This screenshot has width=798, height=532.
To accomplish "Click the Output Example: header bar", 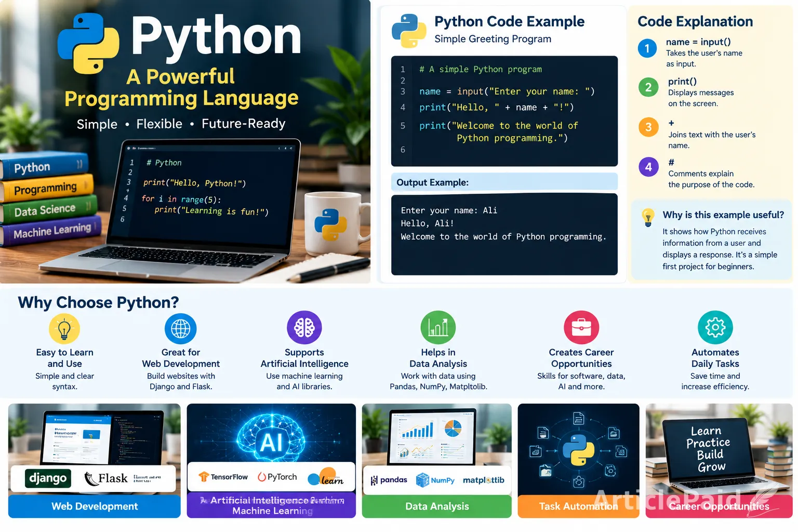I will 504,182.
